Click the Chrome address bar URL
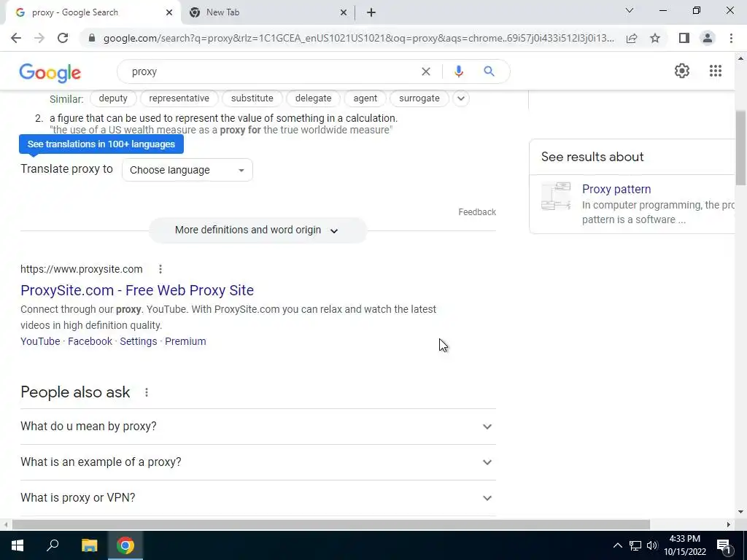Screen dimensions: 747x560 click(359, 38)
